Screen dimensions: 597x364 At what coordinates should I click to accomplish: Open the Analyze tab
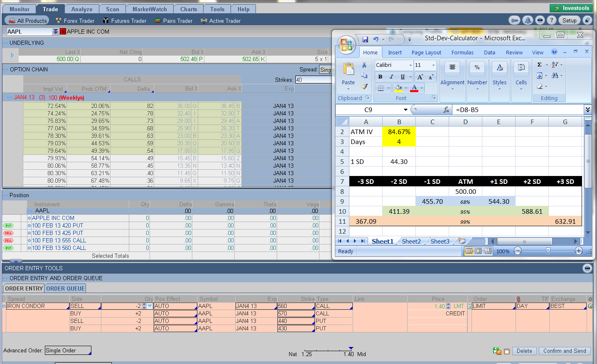pos(82,9)
